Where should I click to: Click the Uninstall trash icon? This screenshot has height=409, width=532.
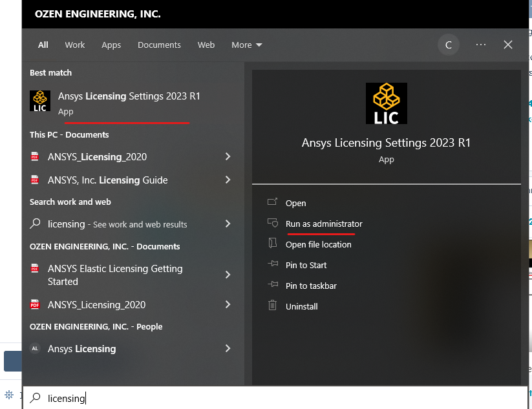(275, 306)
